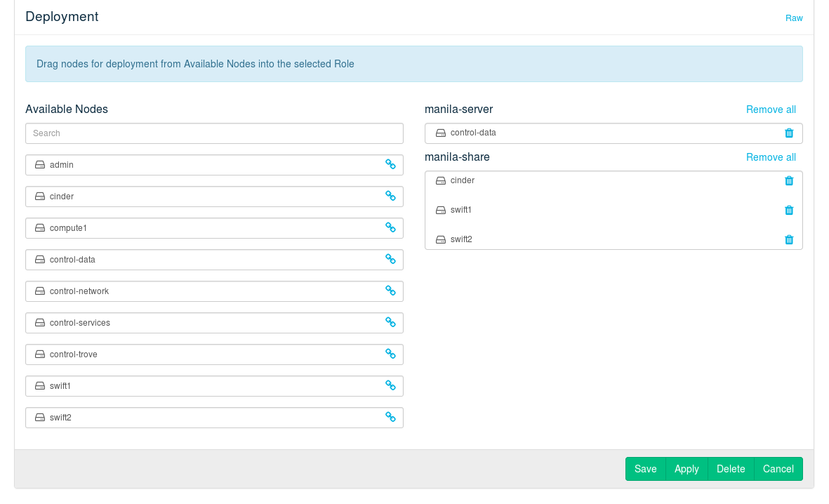Select the control-data available node row

point(204,260)
